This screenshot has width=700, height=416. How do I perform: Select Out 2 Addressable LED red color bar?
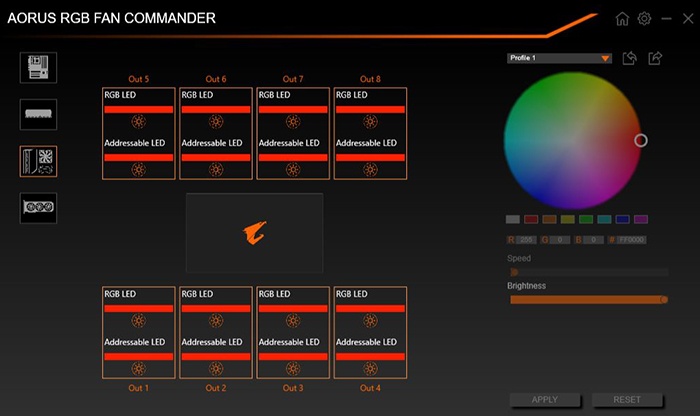[x=216, y=357]
